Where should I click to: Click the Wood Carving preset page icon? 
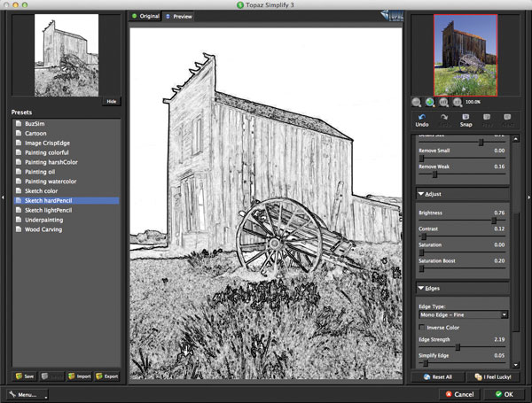(19, 229)
